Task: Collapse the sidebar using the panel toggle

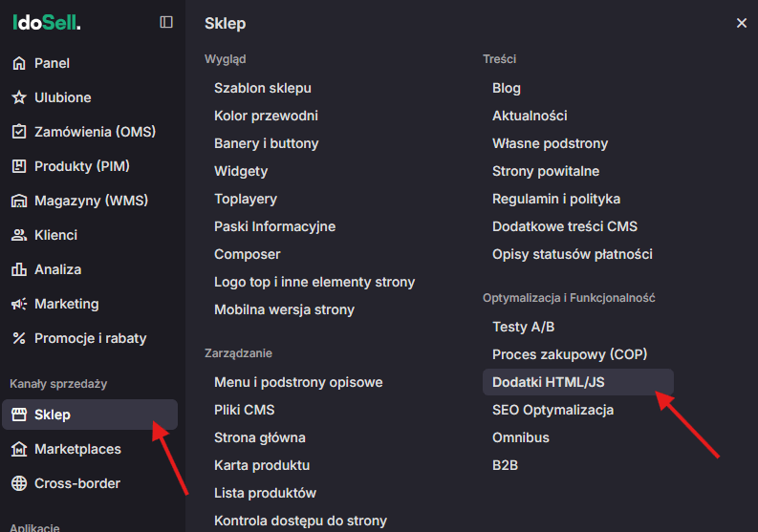Action: [x=166, y=22]
